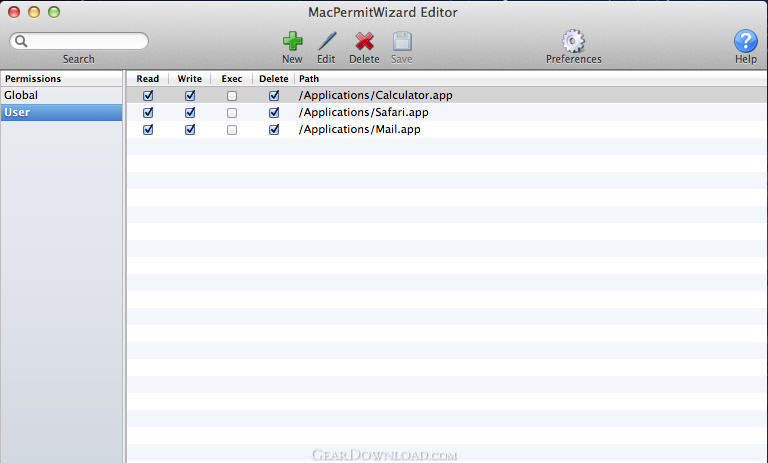Uncheck Delete for Calculator.app
The width and height of the screenshot is (768, 463).
[x=274, y=96]
